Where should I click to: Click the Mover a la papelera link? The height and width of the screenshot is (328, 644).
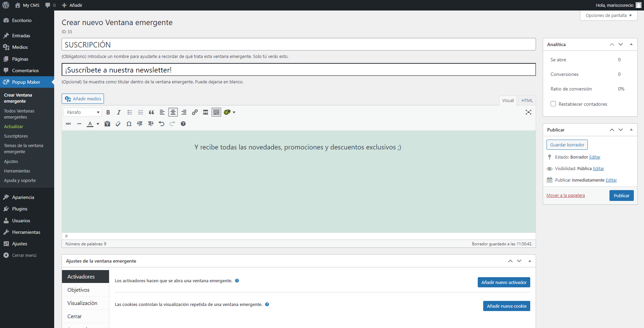(x=565, y=195)
